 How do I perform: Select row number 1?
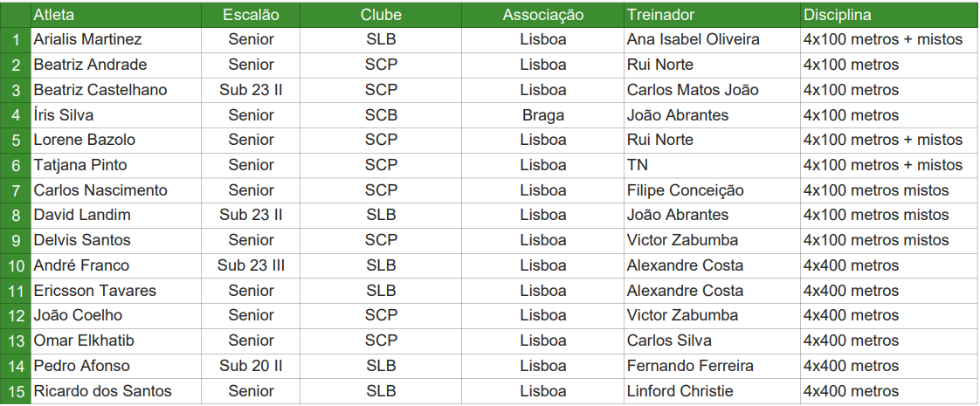[16, 40]
